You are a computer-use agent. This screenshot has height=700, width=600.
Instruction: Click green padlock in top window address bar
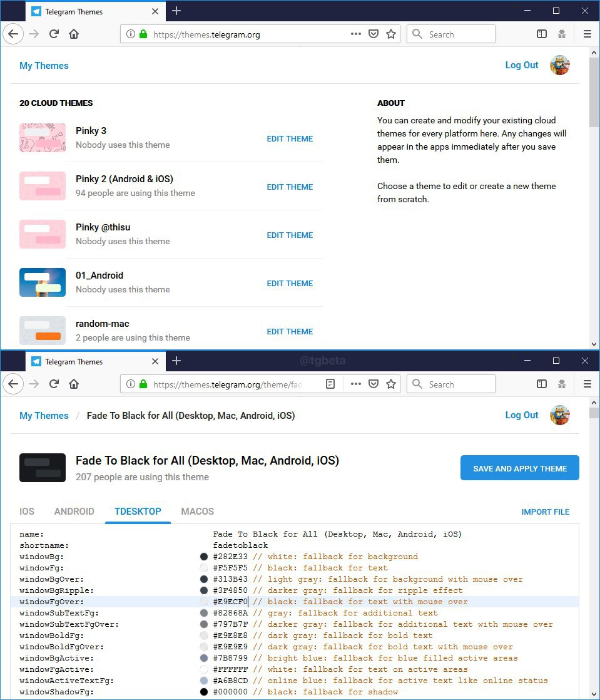143,34
